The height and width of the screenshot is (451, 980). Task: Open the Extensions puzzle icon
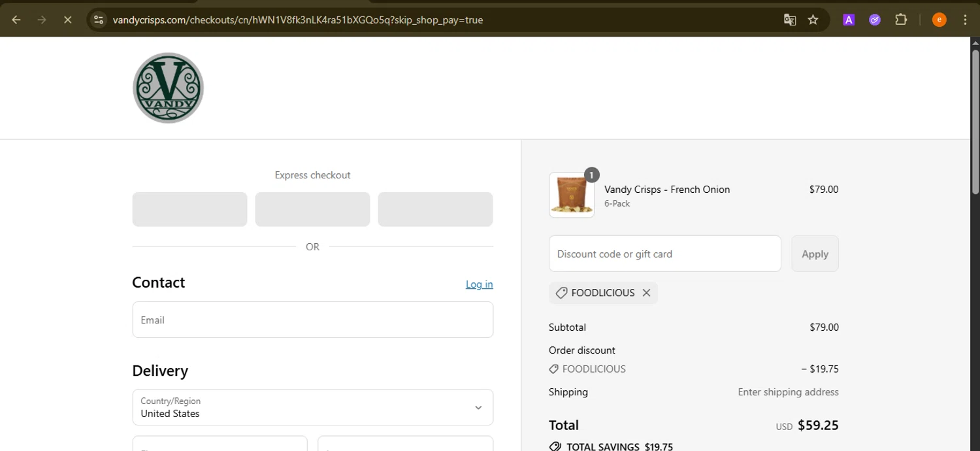pos(901,20)
